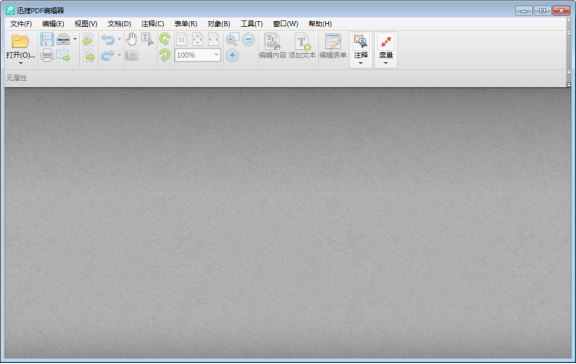This screenshot has width=576, height=364.
Task: Click the Undo arrow icon
Action: coord(108,39)
